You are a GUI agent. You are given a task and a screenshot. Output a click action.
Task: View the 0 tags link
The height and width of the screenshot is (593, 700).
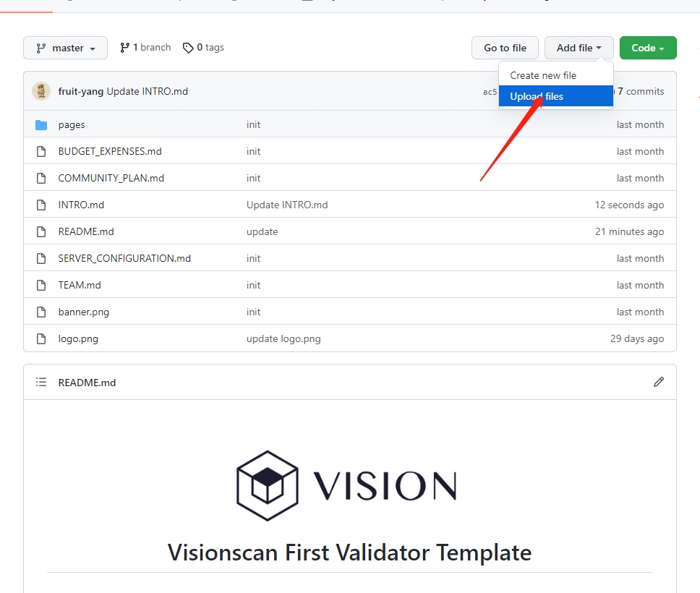[204, 48]
